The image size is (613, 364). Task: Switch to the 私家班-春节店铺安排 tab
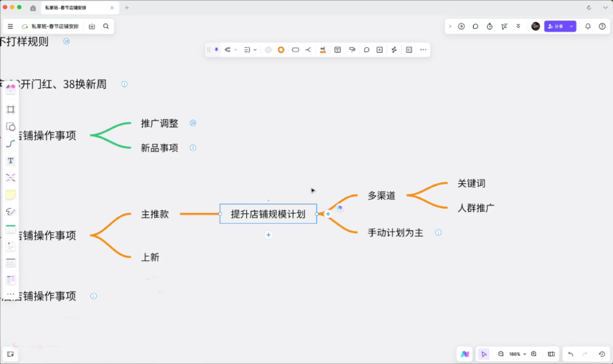[73, 8]
